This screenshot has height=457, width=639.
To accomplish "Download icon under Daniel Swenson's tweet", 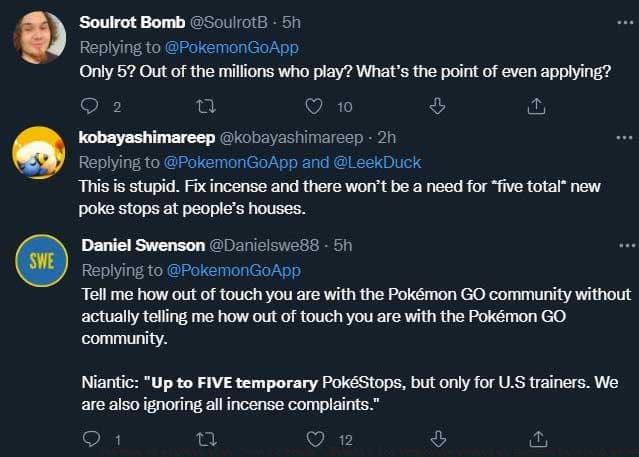I will [437, 438].
